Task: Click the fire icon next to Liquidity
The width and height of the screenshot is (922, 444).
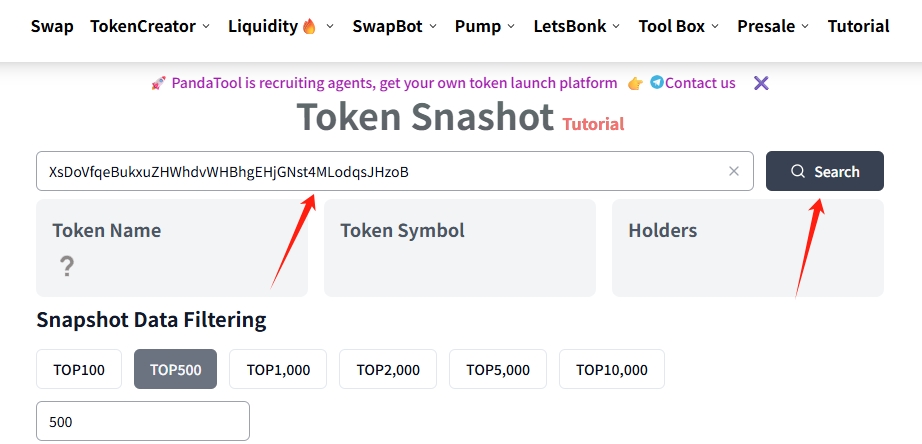Action: click(309, 27)
